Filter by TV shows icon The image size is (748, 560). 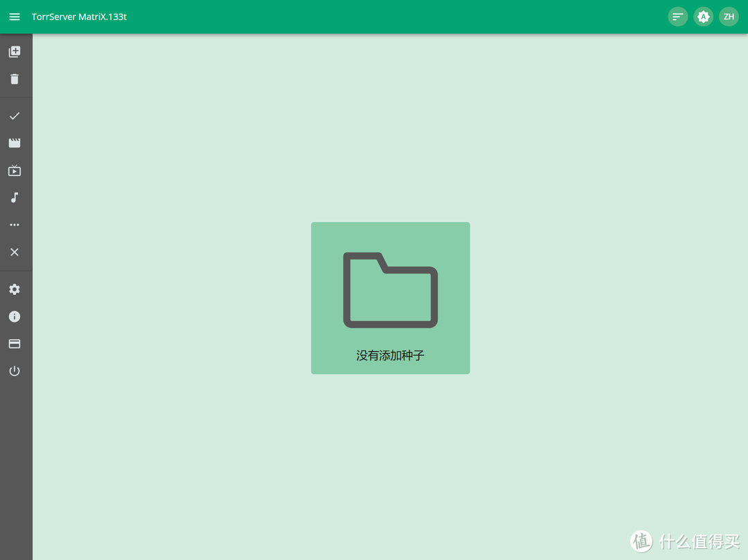point(15,170)
